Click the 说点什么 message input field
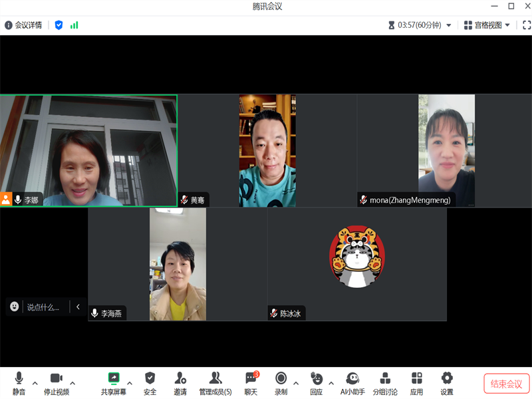 click(x=44, y=307)
